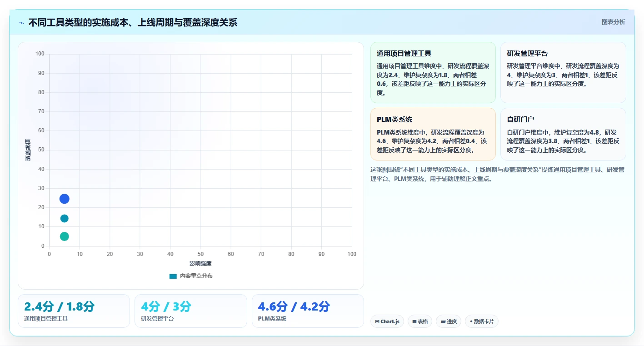Click the teal legend color box
Screen dimensions: 644x346
pyautogui.click(x=173, y=276)
